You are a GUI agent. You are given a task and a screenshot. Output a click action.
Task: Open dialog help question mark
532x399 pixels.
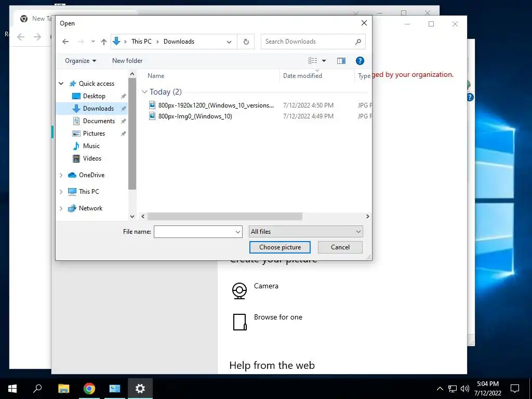(360, 61)
